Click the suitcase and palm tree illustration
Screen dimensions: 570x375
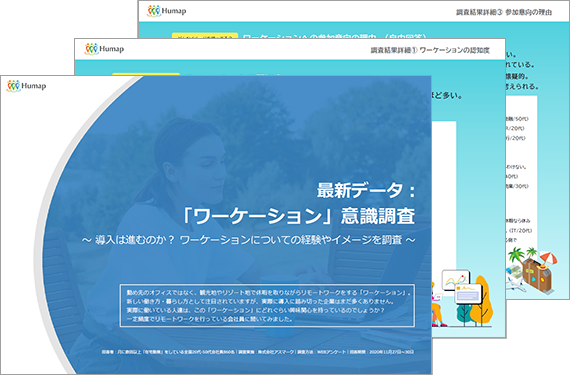(531, 271)
